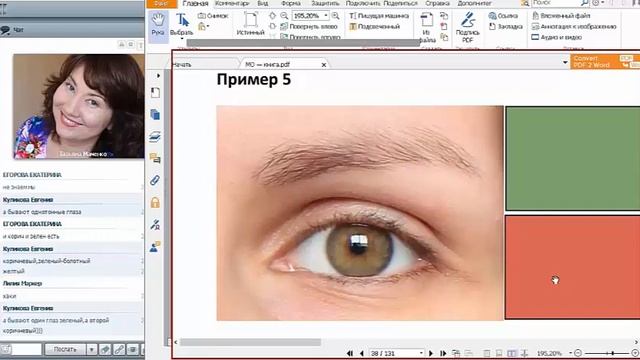640x360 pixels.
Task: Go to the next page
Action: point(431,353)
